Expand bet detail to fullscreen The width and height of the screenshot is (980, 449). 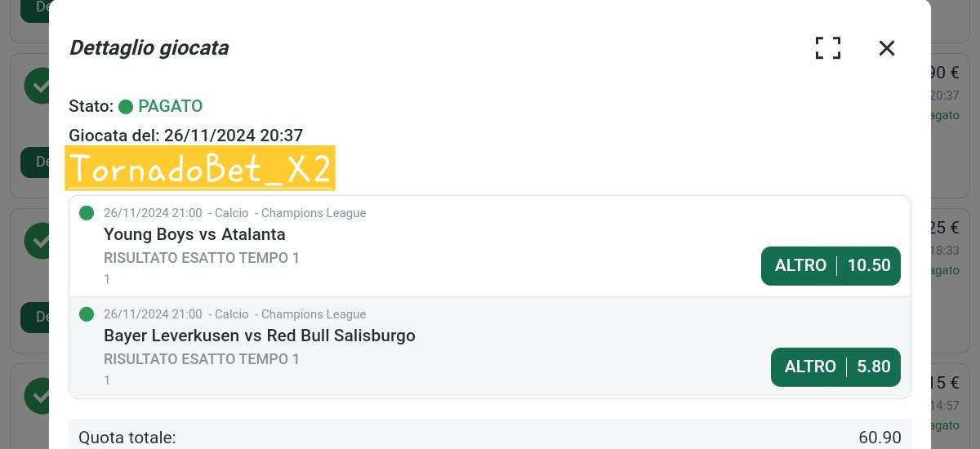tap(828, 48)
